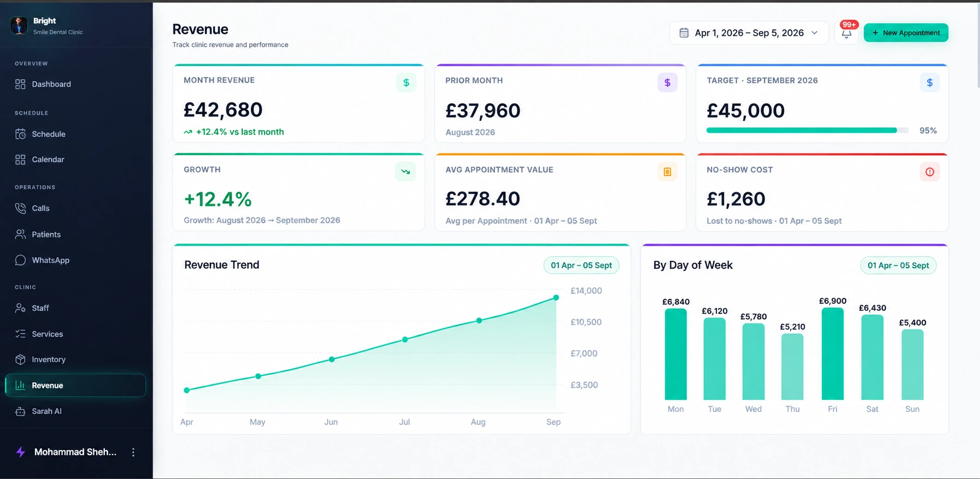Expand the date range dropdown chevron
The image size is (980, 479).
pos(814,33)
